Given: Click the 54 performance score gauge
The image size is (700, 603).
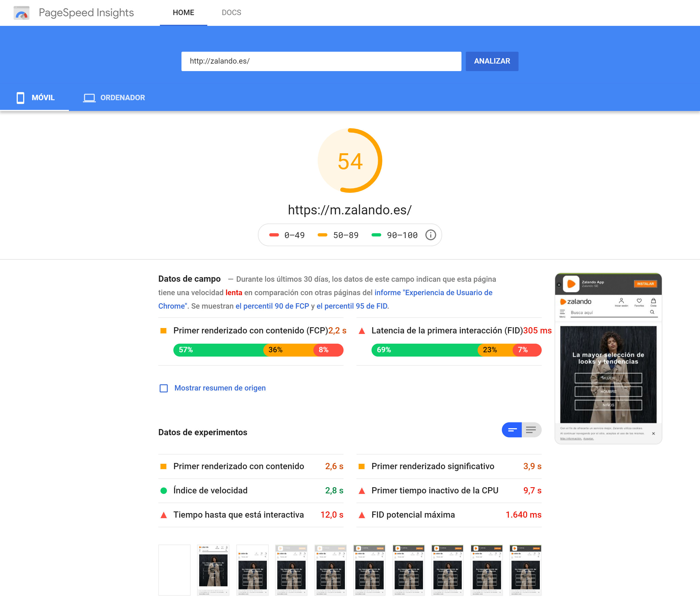Looking at the screenshot, I should coord(350,161).
